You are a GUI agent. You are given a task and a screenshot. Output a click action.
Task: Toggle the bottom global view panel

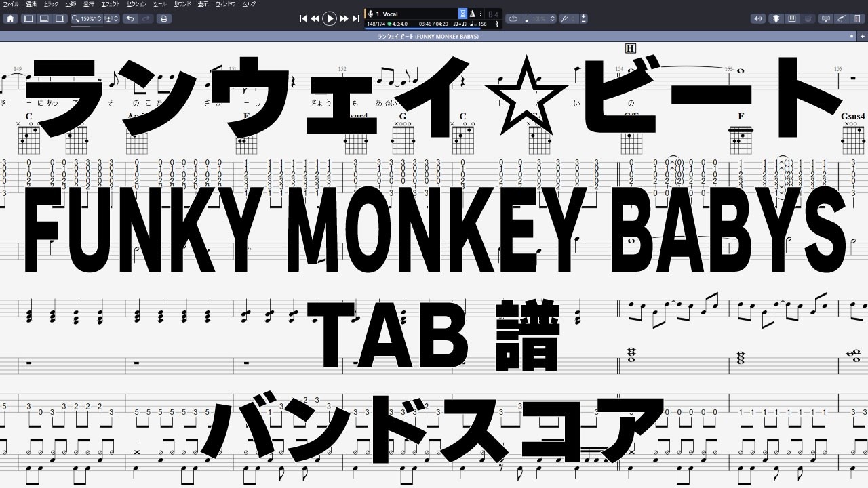[x=43, y=18]
